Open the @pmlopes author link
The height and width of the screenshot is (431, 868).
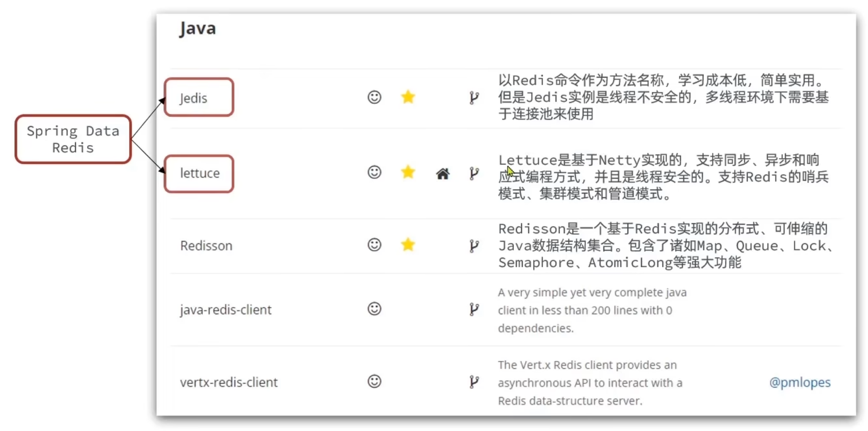pos(800,383)
